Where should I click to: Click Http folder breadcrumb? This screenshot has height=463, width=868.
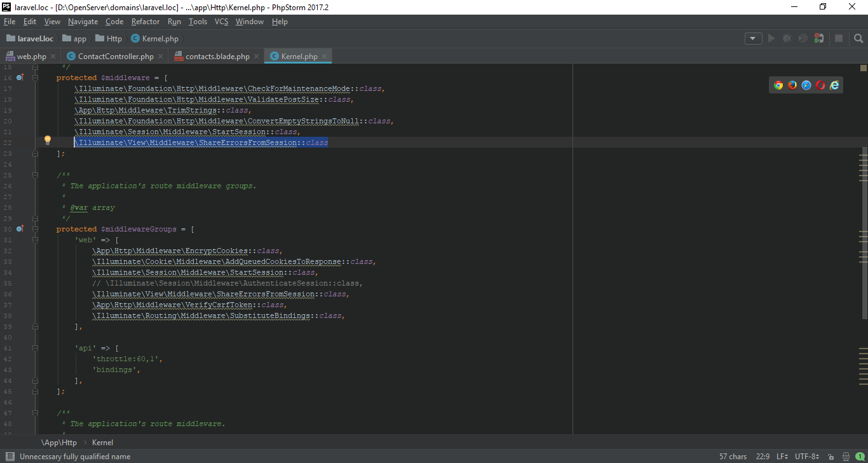coord(108,39)
